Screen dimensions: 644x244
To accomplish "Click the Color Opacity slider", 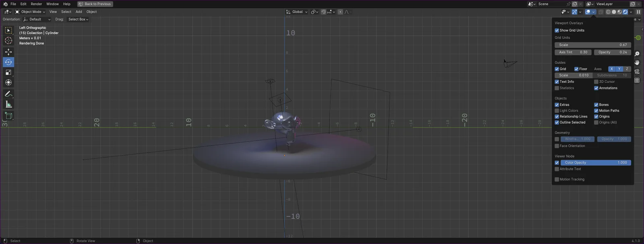I will [x=595, y=163].
